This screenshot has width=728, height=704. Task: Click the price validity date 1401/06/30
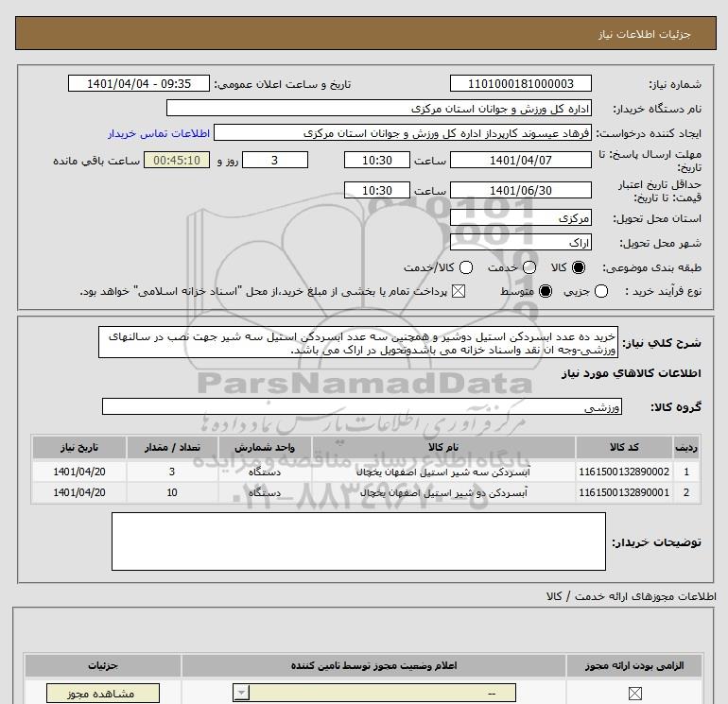tap(520, 190)
